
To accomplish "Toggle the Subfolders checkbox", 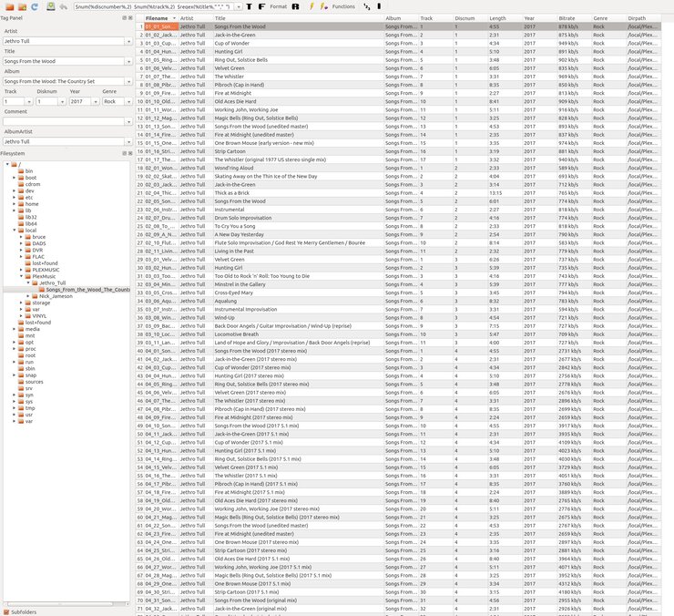I will (6, 611).
